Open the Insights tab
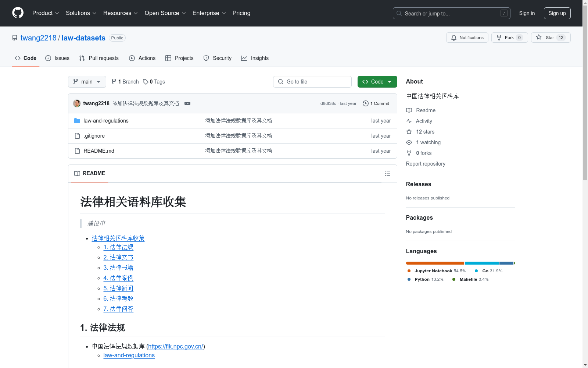 click(255, 58)
